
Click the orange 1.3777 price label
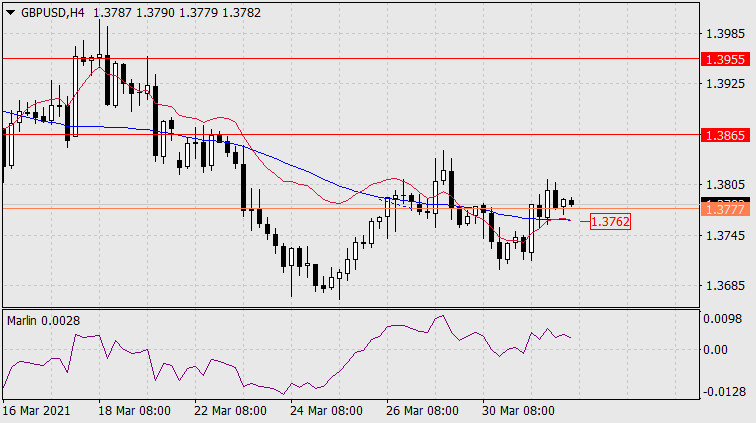726,209
